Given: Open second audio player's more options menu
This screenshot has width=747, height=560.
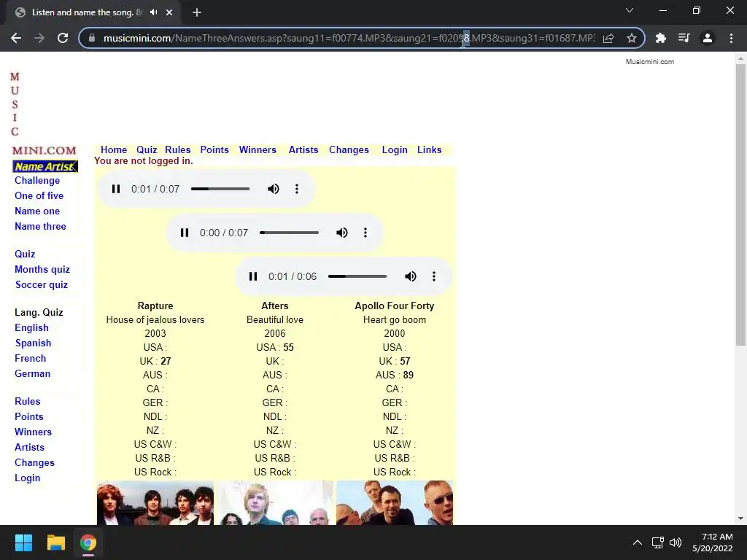Looking at the screenshot, I should click(365, 233).
